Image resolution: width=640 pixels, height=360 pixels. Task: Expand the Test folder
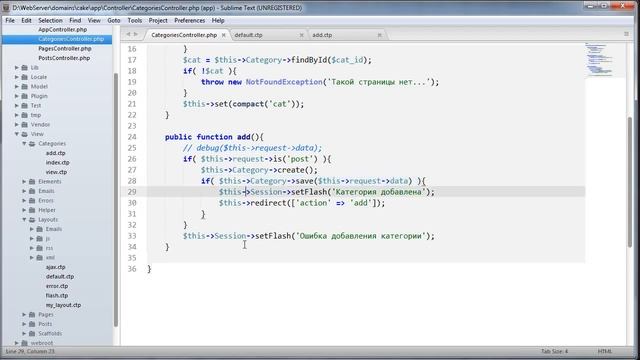pyautogui.click(x=17, y=105)
